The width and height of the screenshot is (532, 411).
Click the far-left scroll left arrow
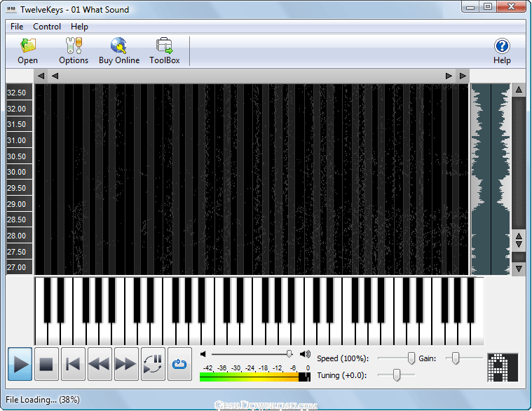41,76
